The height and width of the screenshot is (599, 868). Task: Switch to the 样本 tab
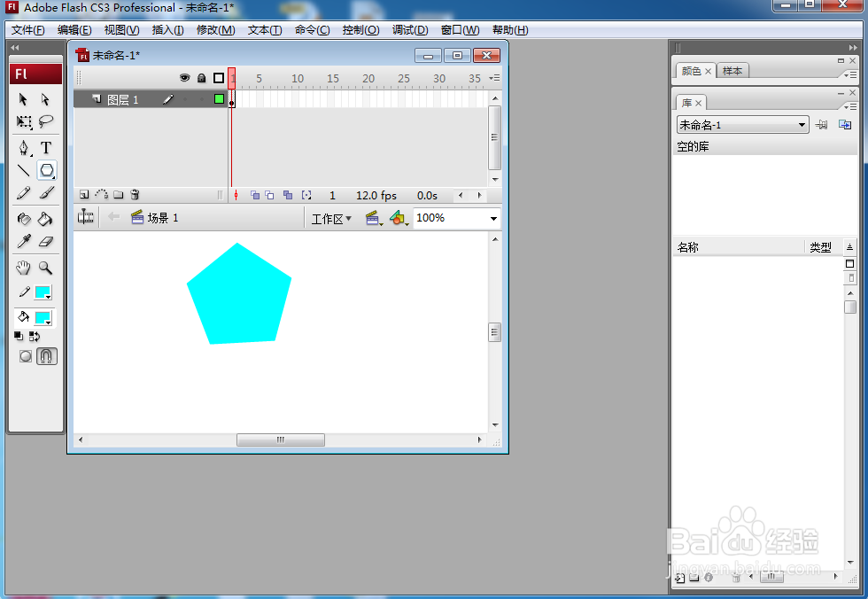[x=732, y=71]
